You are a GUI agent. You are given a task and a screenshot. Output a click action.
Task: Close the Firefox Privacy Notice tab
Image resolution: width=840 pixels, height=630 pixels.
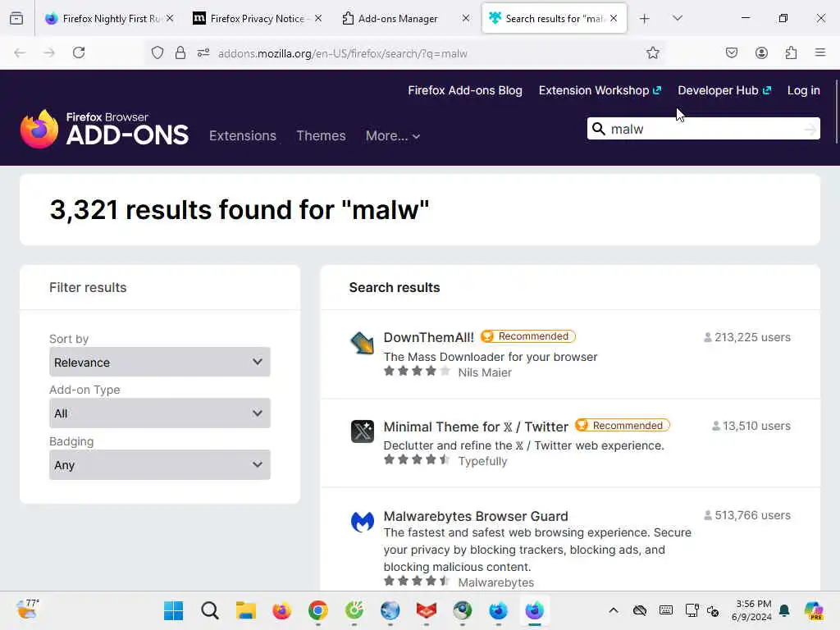[318, 18]
